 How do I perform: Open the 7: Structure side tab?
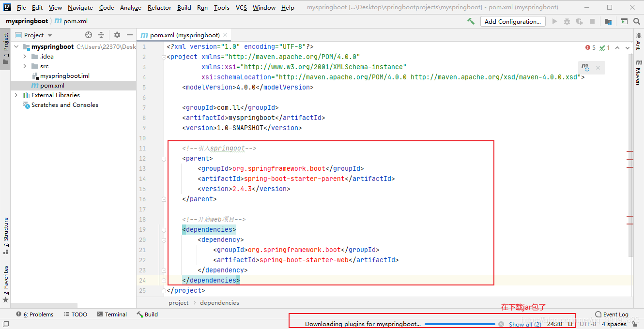tap(5, 235)
